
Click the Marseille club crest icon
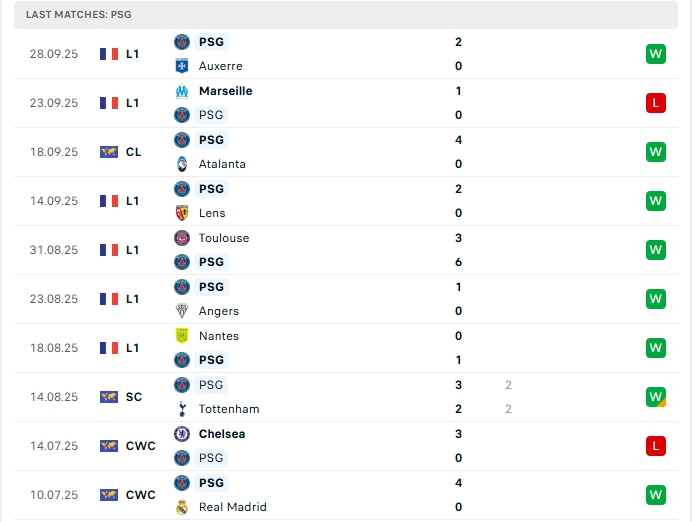(182, 91)
